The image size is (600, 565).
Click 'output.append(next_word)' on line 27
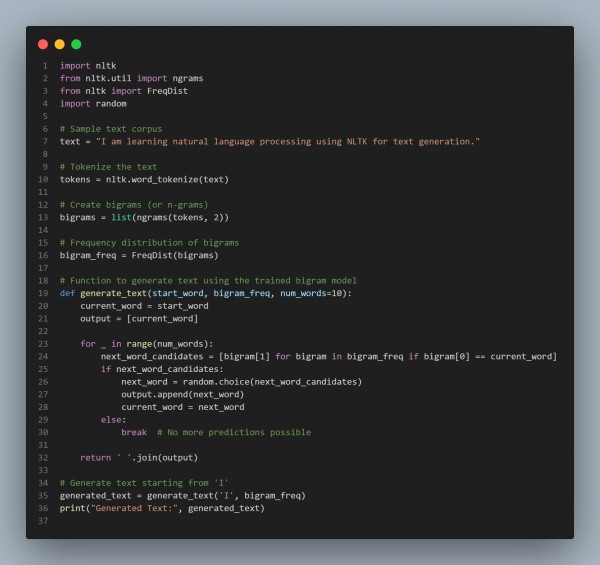point(183,394)
